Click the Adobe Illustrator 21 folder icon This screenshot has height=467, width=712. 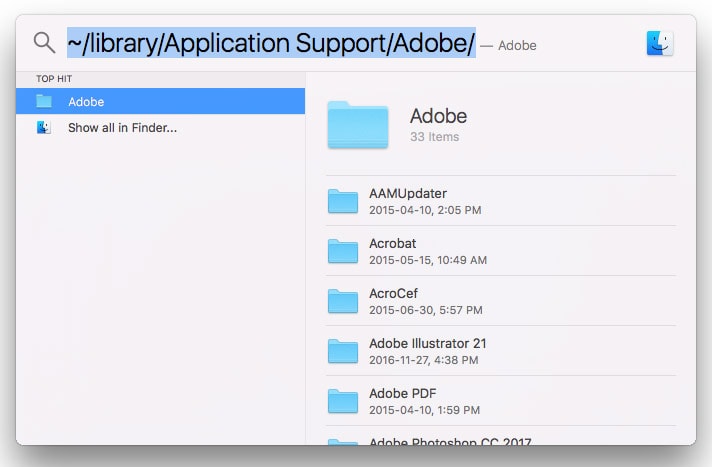coord(343,351)
